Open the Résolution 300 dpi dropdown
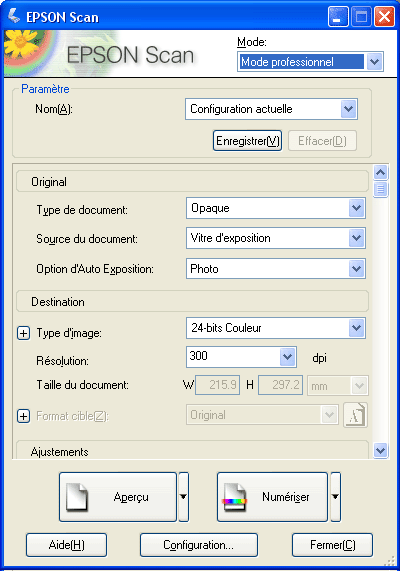The width and height of the screenshot is (400, 571). pyautogui.click(x=287, y=357)
